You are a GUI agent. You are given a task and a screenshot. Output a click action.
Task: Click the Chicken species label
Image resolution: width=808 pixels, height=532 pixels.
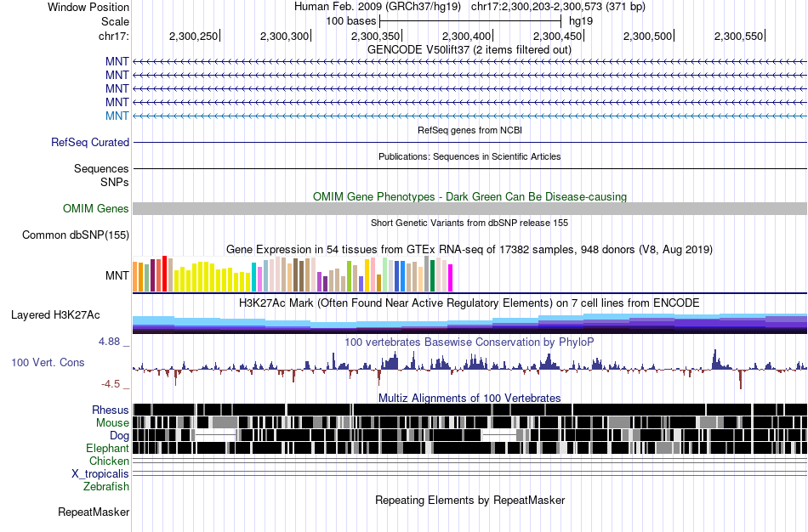pos(109,461)
